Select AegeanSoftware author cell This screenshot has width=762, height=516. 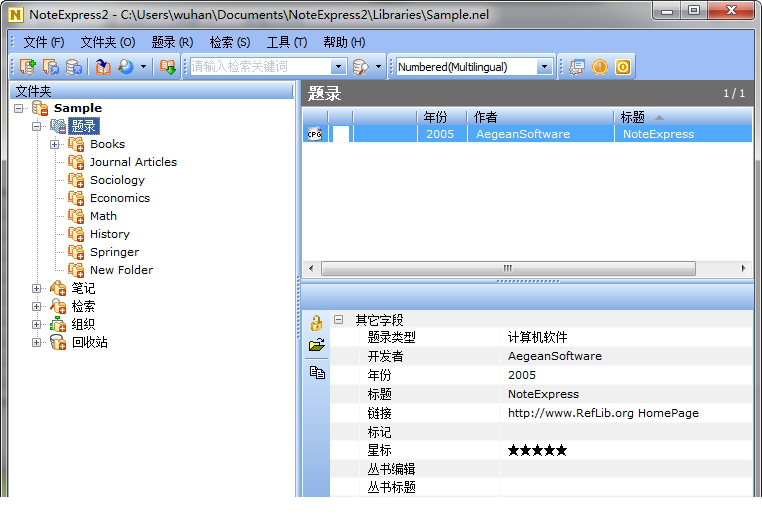[540, 134]
